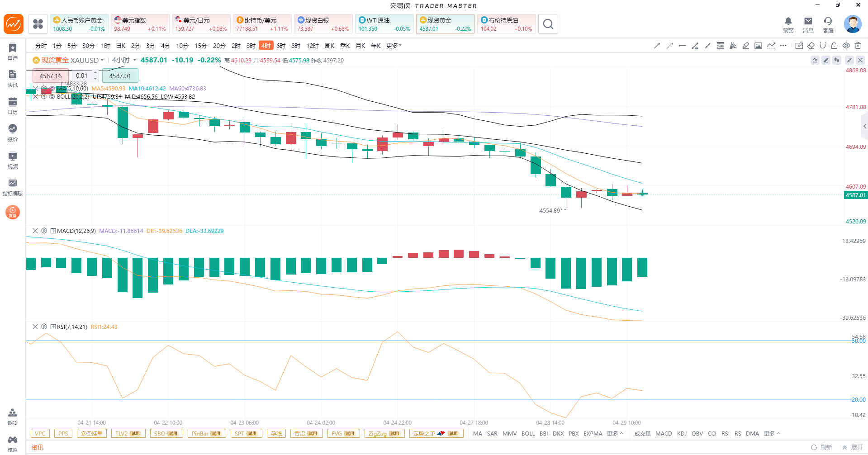
Task: Open the 现货黄金 XAUUSD symbol dropdown
Action: point(68,60)
